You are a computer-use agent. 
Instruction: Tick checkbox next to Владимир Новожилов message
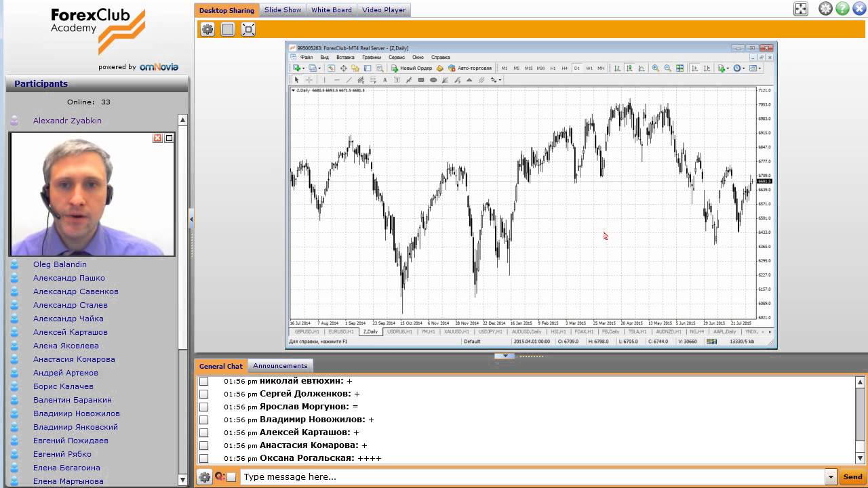click(203, 420)
